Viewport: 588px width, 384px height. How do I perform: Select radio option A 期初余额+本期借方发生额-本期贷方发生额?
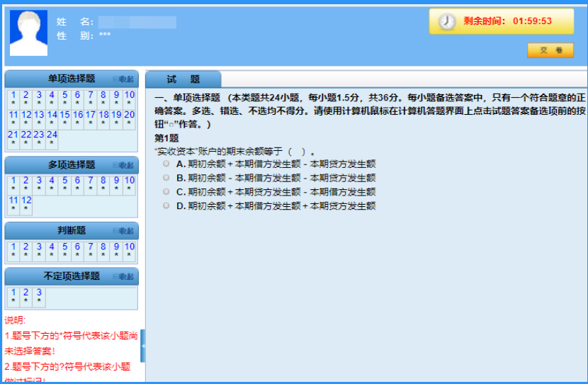pos(166,164)
